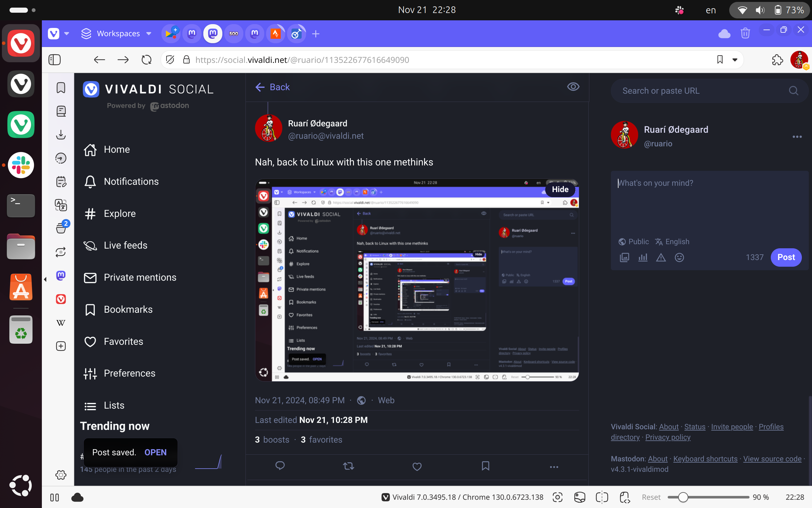
Task: Toggle the tracker blocker shield
Action: (170, 60)
